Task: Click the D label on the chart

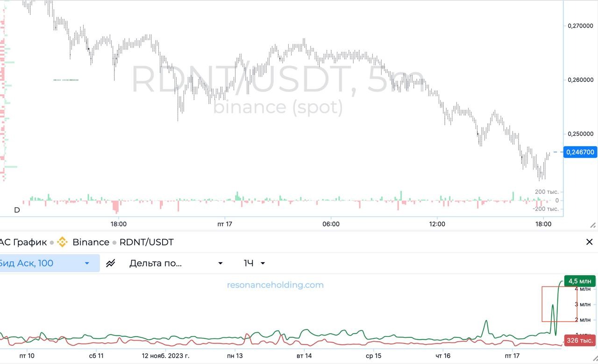Action: point(17,210)
